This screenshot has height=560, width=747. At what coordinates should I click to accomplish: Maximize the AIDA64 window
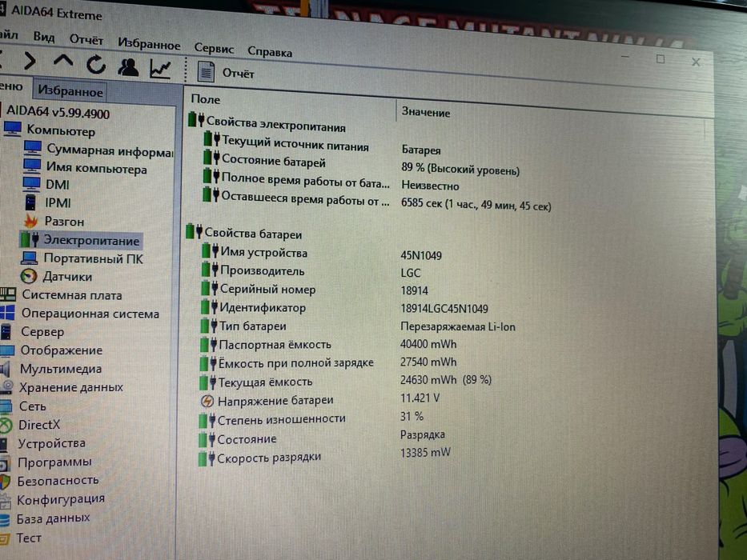[x=661, y=58]
